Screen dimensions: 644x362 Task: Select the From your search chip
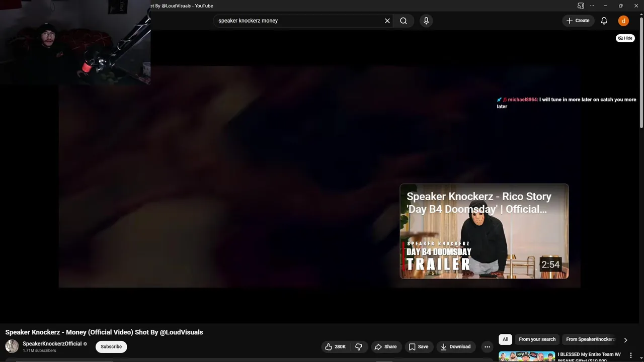[x=537, y=339]
